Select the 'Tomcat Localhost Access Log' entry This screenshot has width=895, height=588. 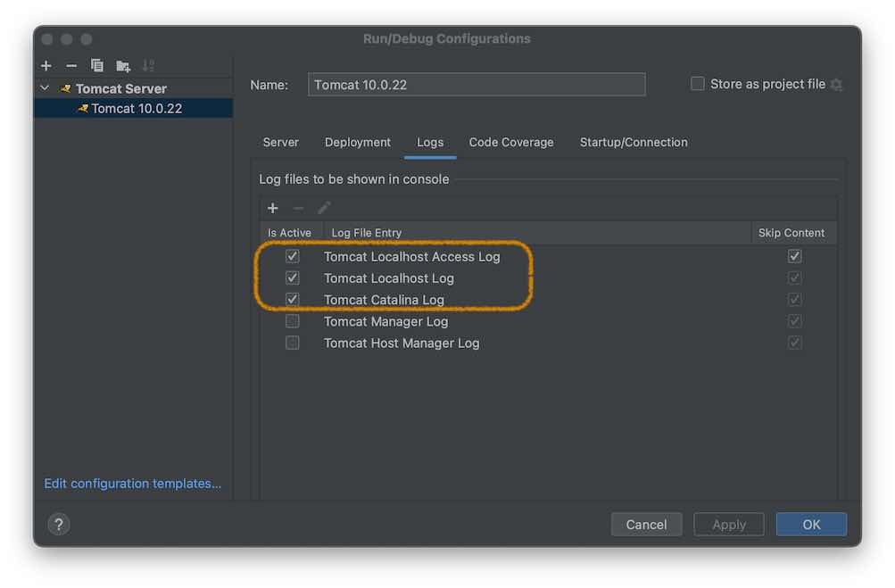click(411, 257)
